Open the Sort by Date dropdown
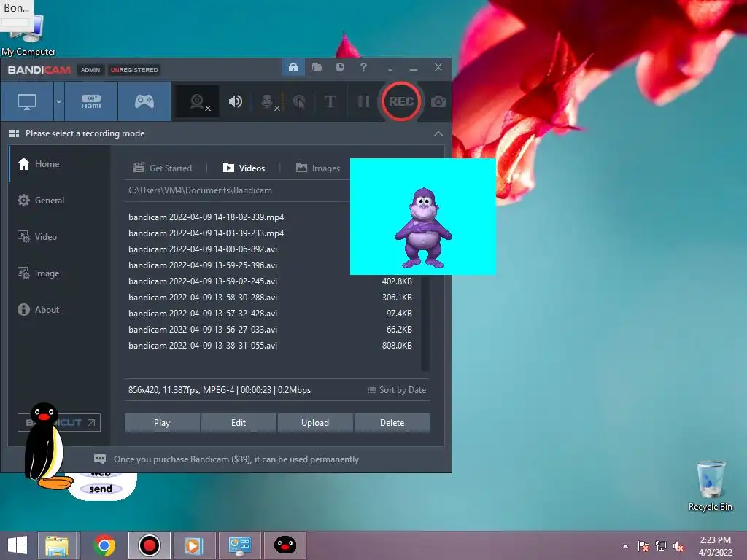Screen dimensions: 747x560 tap(397, 390)
